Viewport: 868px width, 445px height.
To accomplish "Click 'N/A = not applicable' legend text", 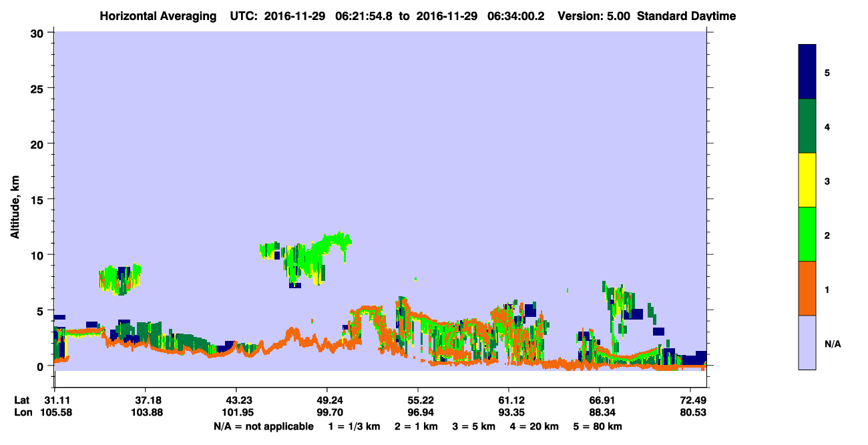I will (264, 426).
